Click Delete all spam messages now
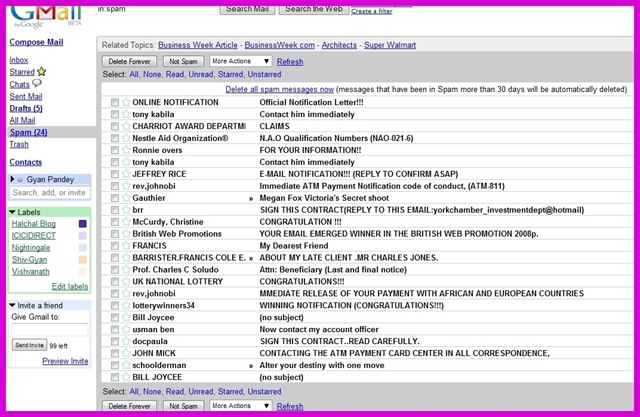640x417 pixels. point(280,89)
